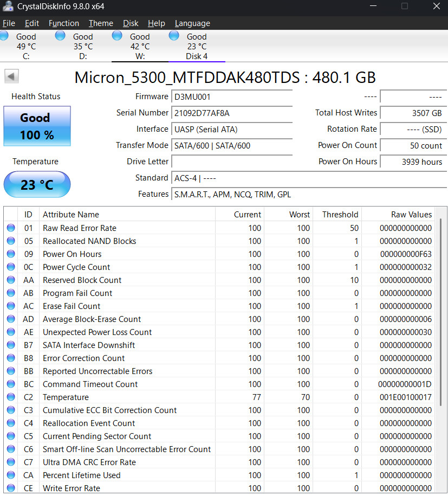Click status icon for Reported Uncorrectable Errors
Image resolution: width=448 pixels, height=496 pixels.
click(x=11, y=371)
